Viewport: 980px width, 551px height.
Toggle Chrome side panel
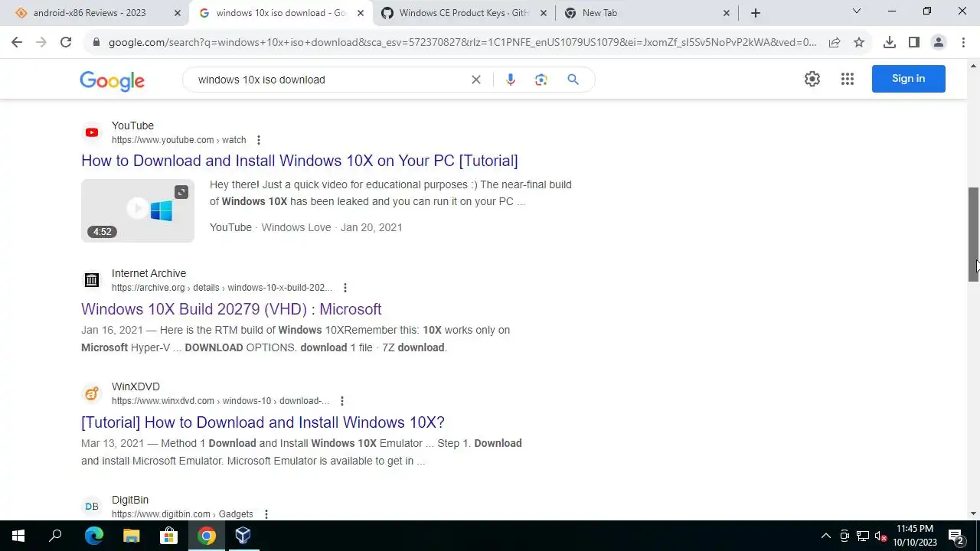(914, 43)
